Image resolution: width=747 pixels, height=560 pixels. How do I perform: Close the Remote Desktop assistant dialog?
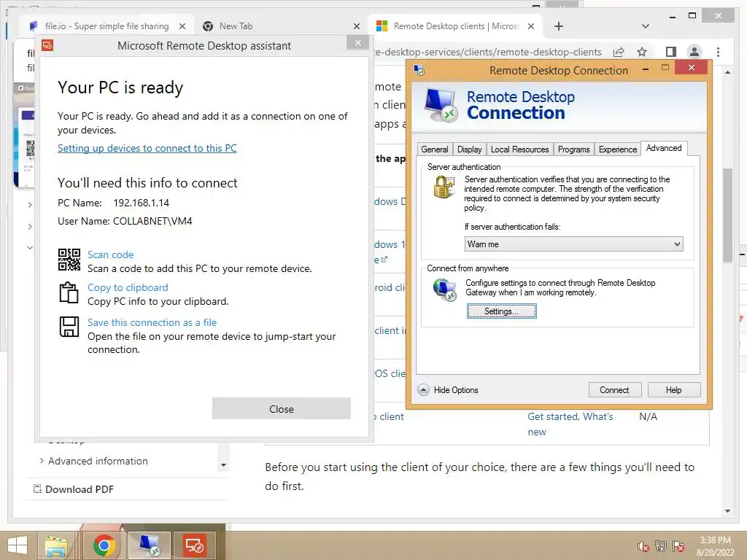tap(282, 408)
